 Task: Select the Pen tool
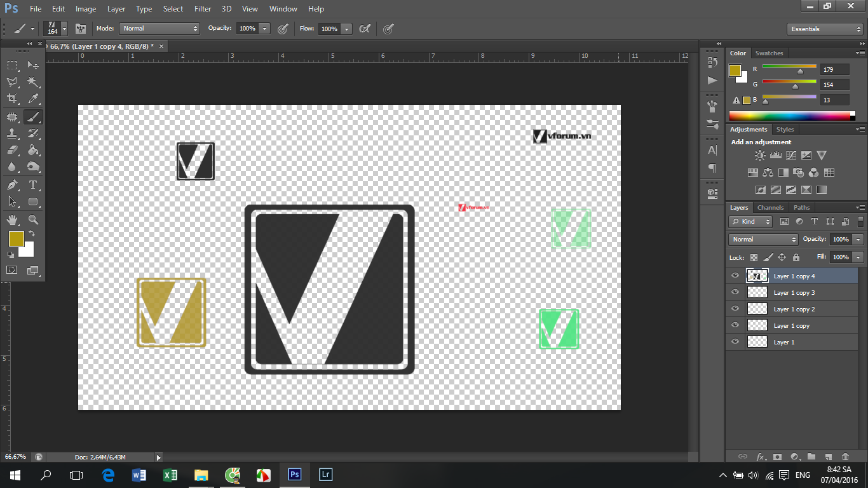coord(12,185)
